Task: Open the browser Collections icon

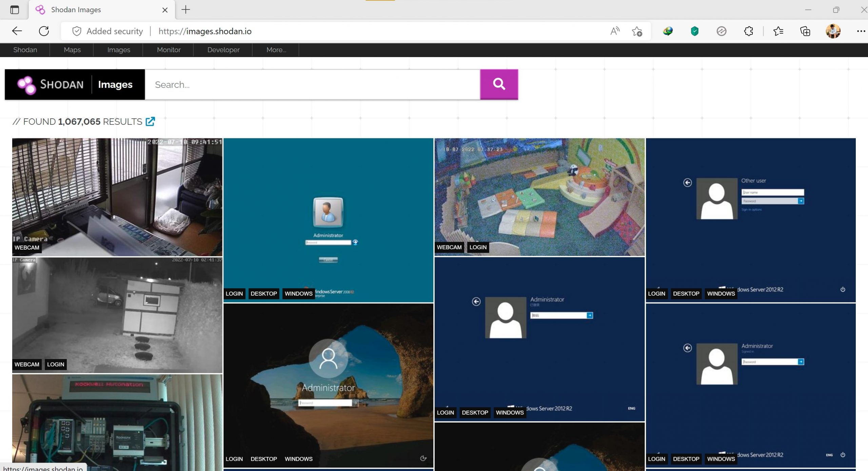Action: [x=805, y=31]
